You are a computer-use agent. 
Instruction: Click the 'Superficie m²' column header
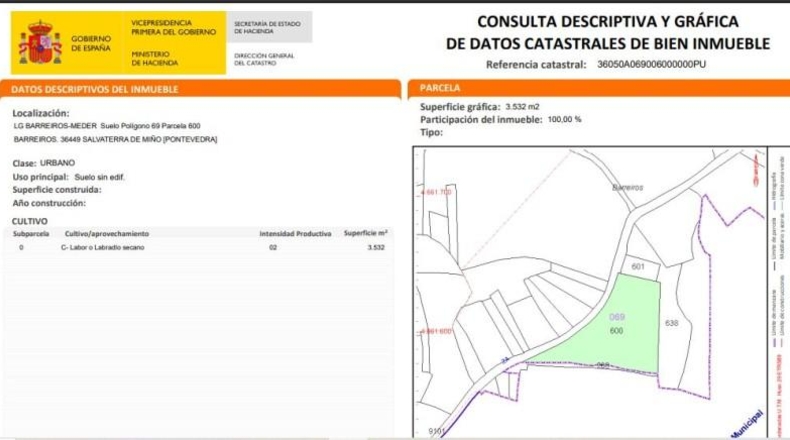(366, 233)
